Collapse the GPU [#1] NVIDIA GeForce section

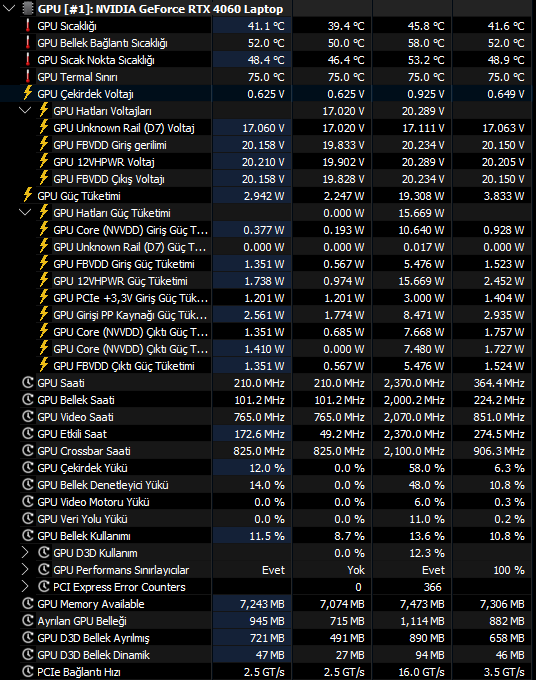(x=10, y=8)
